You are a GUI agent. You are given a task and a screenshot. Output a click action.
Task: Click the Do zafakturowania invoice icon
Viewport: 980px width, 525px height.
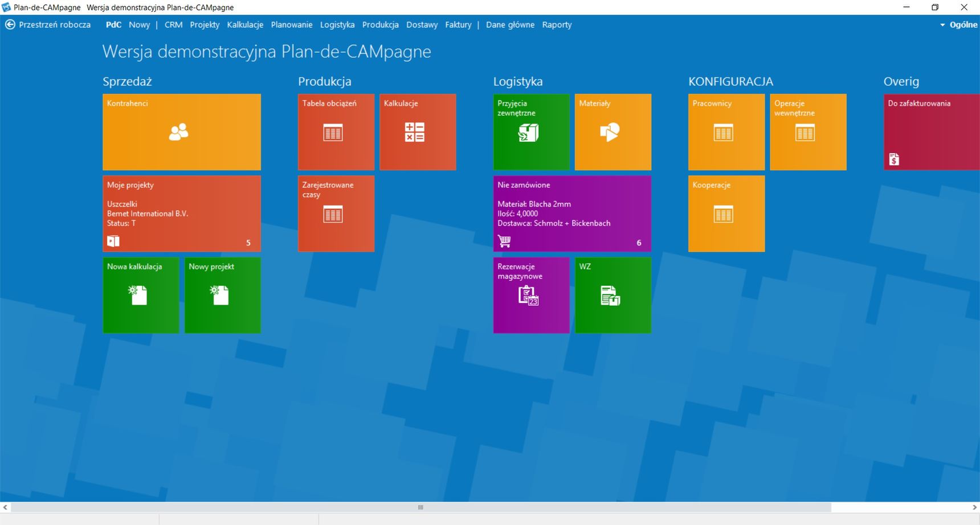click(894, 159)
